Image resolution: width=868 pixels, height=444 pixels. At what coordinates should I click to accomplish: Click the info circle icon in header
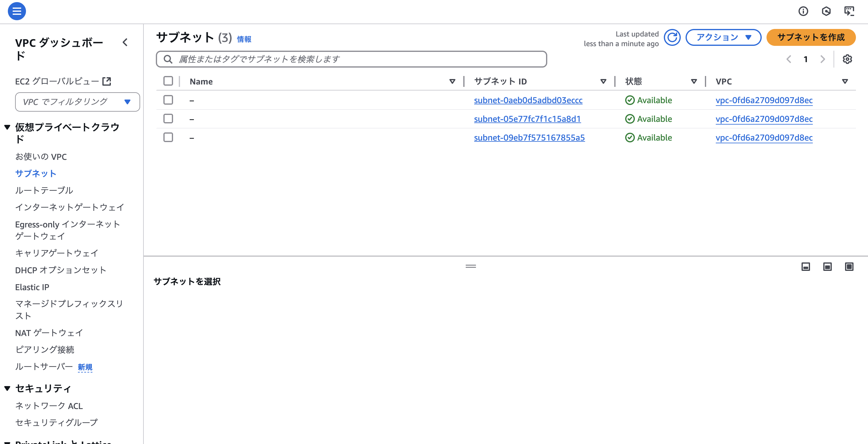(x=803, y=11)
